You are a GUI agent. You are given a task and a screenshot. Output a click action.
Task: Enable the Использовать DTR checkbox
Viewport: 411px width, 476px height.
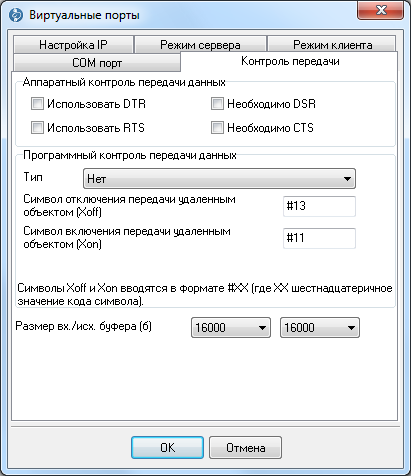[x=37, y=104]
